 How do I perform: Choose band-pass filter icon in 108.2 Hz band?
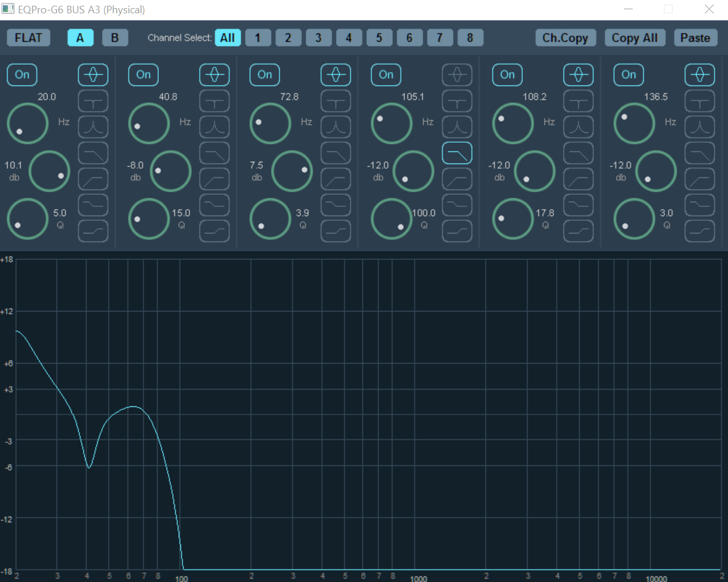coord(578,127)
